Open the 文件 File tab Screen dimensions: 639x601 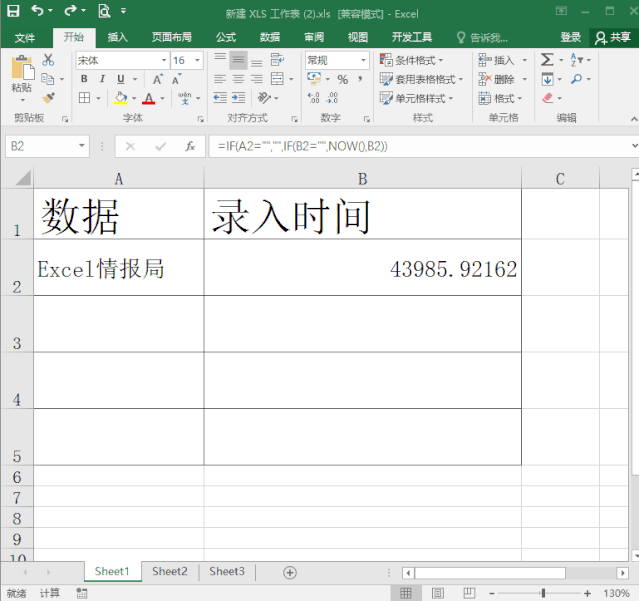[24, 38]
